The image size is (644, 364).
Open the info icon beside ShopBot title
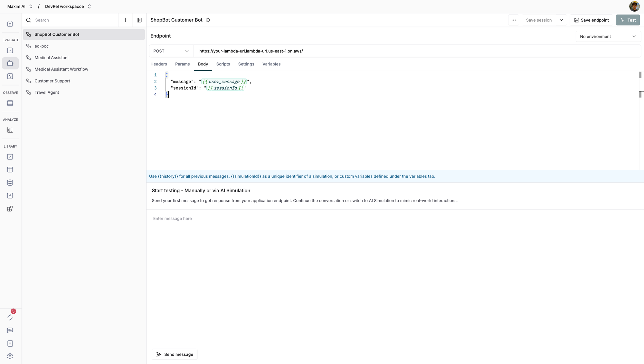[208, 20]
